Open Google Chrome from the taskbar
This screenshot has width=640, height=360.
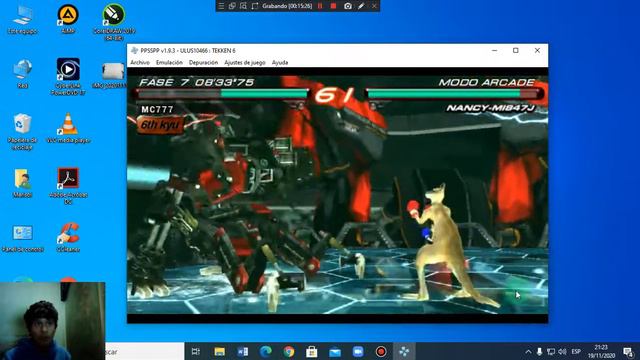coord(289,351)
